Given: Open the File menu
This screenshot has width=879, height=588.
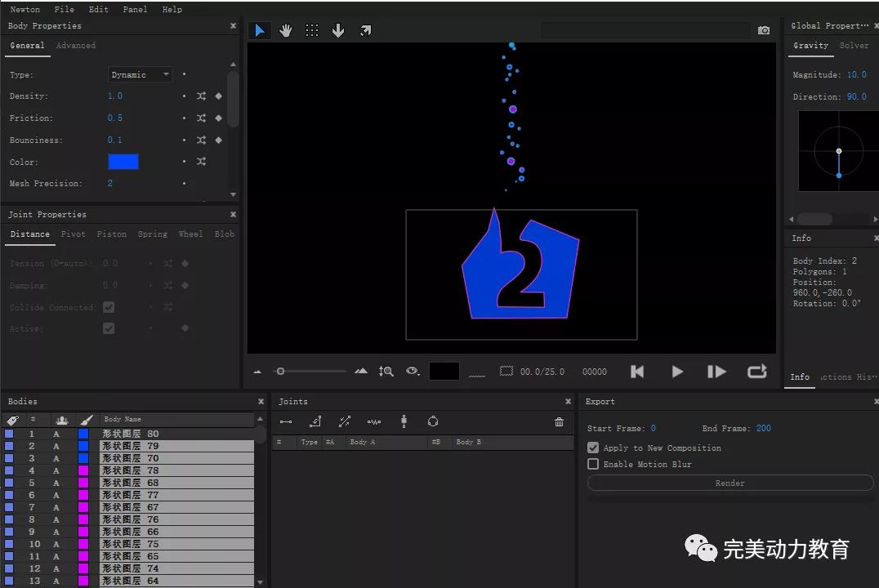Looking at the screenshot, I should click(64, 9).
